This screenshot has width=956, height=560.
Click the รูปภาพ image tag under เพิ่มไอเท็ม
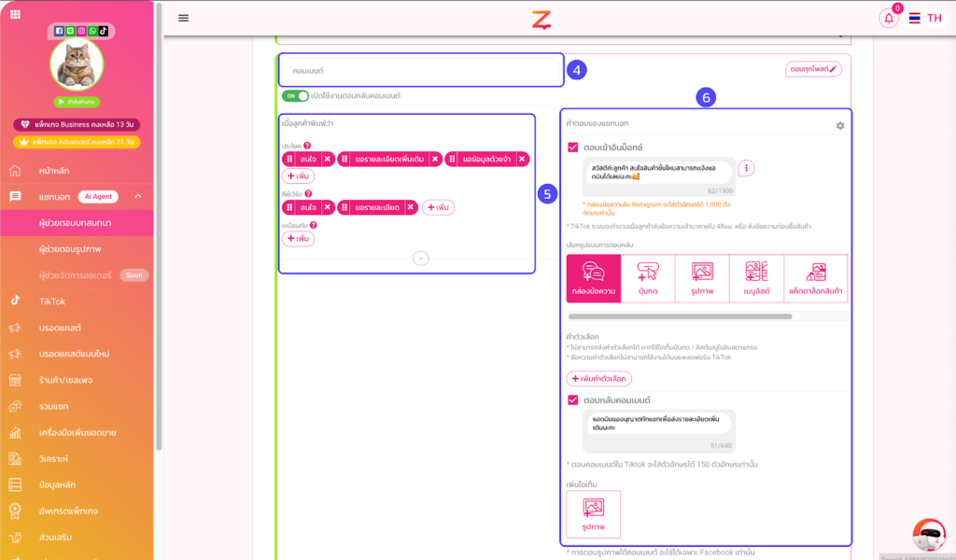[593, 514]
